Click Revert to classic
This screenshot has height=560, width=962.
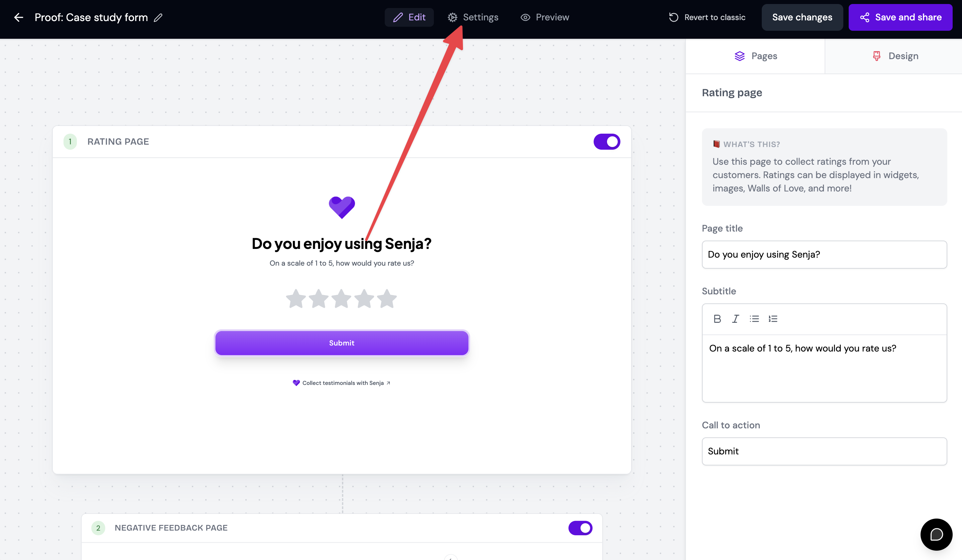point(707,17)
